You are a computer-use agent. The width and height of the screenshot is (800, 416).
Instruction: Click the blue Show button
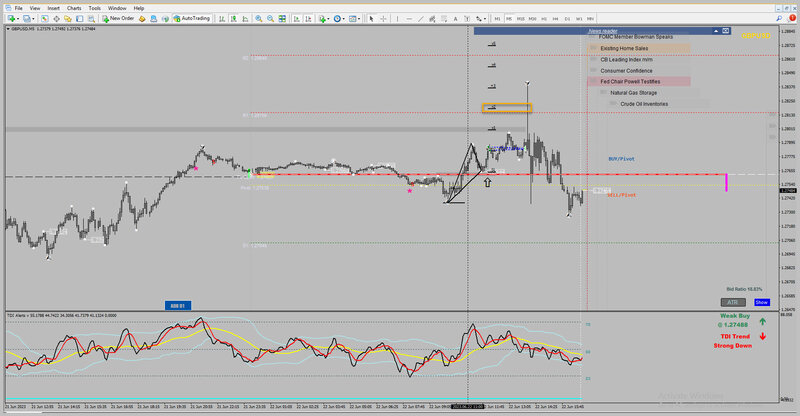[x=762, y=302]
